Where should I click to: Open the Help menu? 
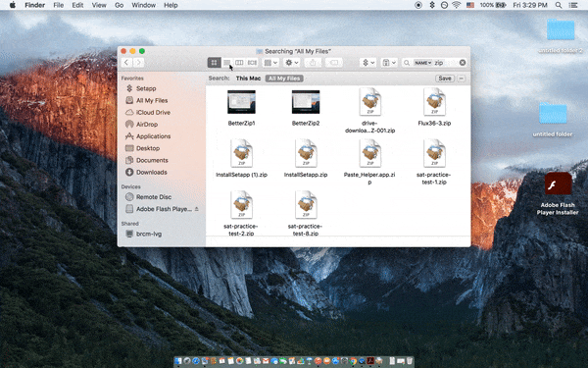[171, 5]
